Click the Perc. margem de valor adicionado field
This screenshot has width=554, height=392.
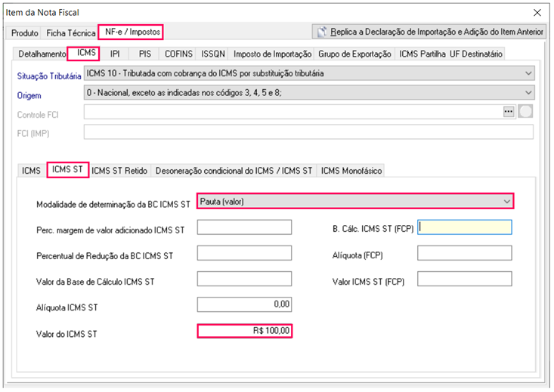coord(244,227)
